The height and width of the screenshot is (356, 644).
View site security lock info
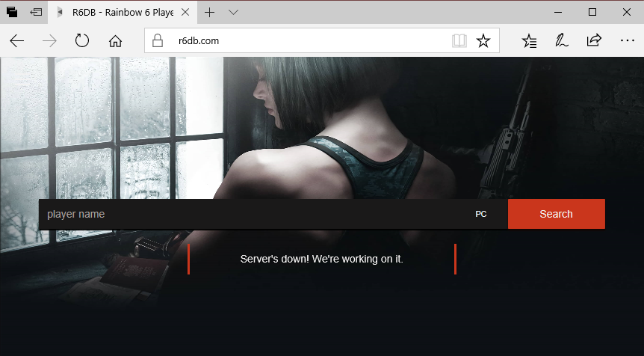158,40
